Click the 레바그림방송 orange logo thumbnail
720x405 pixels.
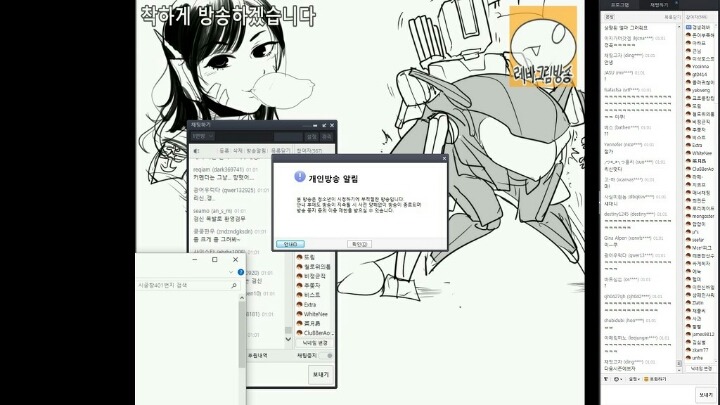pyautogui.click(x=542, y=46)
